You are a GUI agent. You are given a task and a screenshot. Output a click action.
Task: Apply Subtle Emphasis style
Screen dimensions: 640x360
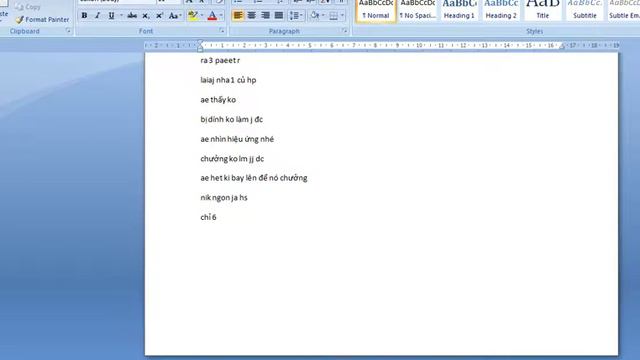[624, 10]
